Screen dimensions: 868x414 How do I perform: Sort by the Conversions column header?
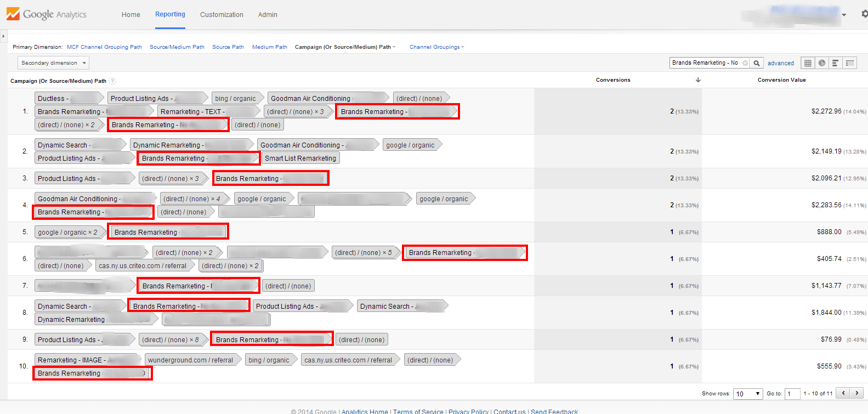613,80
